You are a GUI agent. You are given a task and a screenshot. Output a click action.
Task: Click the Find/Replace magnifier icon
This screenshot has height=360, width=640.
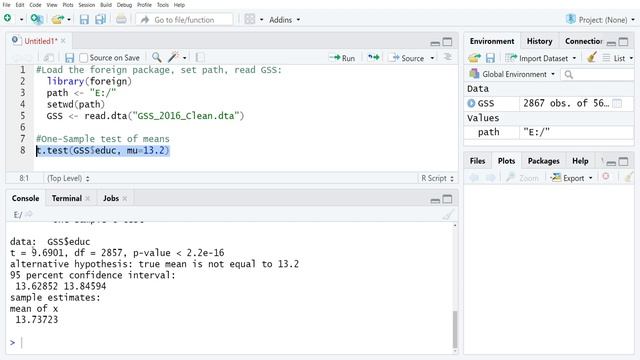156,58
